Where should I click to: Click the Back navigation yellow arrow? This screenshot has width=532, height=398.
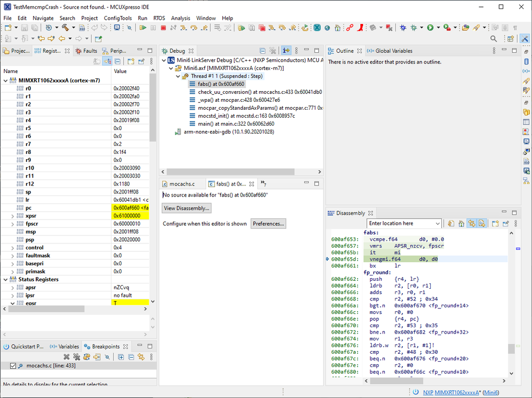[x=62, y=39]
